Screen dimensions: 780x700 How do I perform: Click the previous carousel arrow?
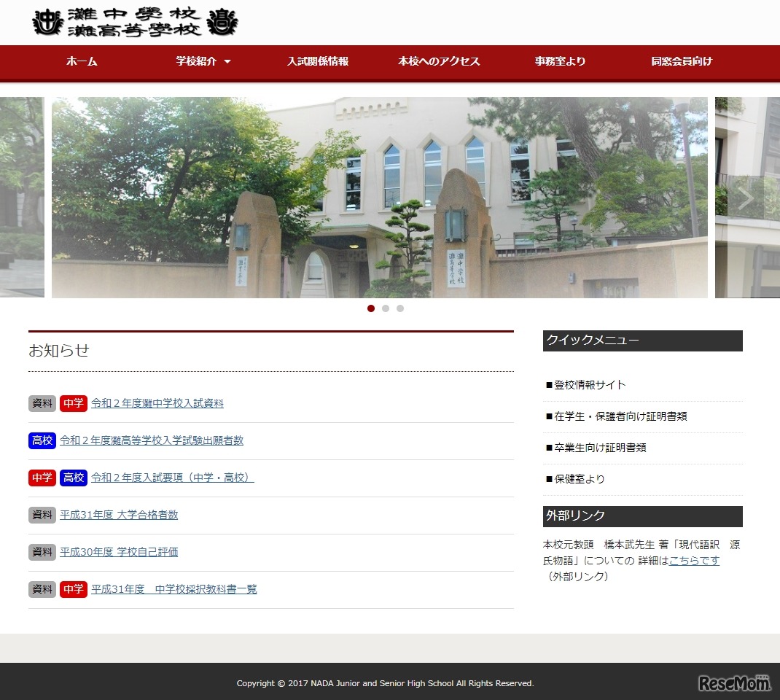pos(36,197)
